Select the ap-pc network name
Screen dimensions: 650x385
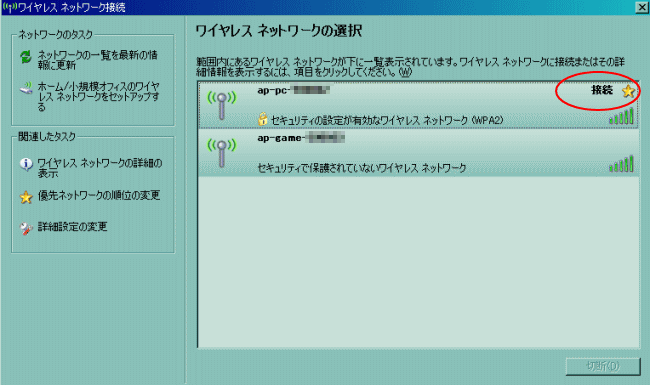[x=293, y=90]
